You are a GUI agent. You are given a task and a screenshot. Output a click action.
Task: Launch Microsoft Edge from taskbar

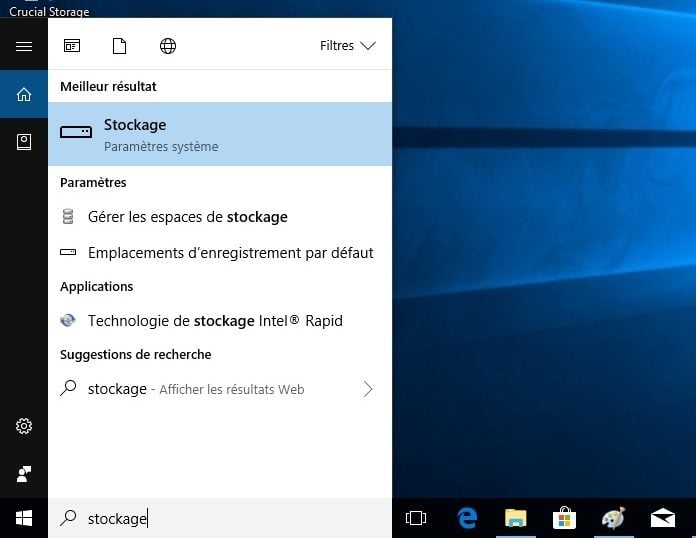click(467, 518)
